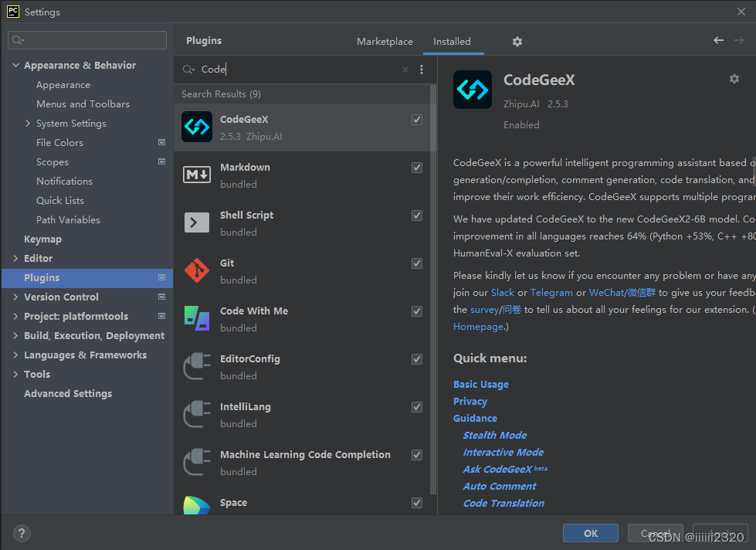Viewport: 756px width, 550px height.
Task: Click the OK button
Action: tap(591, 533)
